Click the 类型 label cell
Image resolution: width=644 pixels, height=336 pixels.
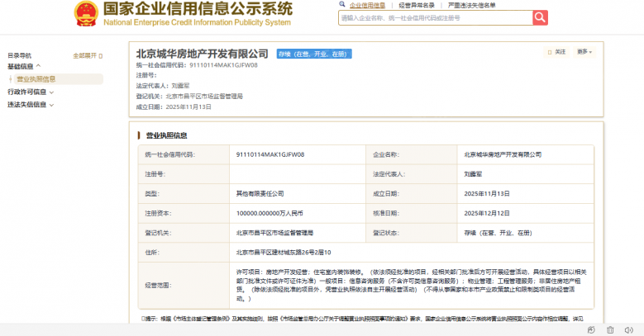click(x=184, y=194)
